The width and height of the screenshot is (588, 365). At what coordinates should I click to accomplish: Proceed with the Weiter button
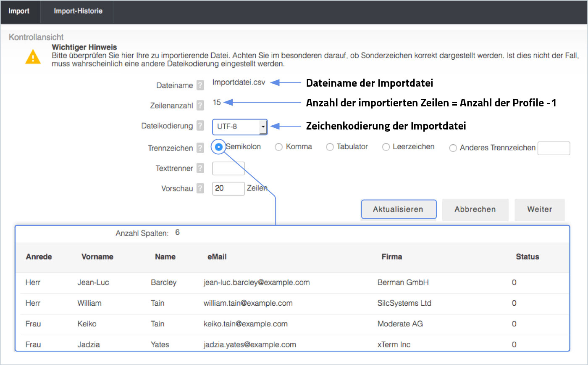539,209
